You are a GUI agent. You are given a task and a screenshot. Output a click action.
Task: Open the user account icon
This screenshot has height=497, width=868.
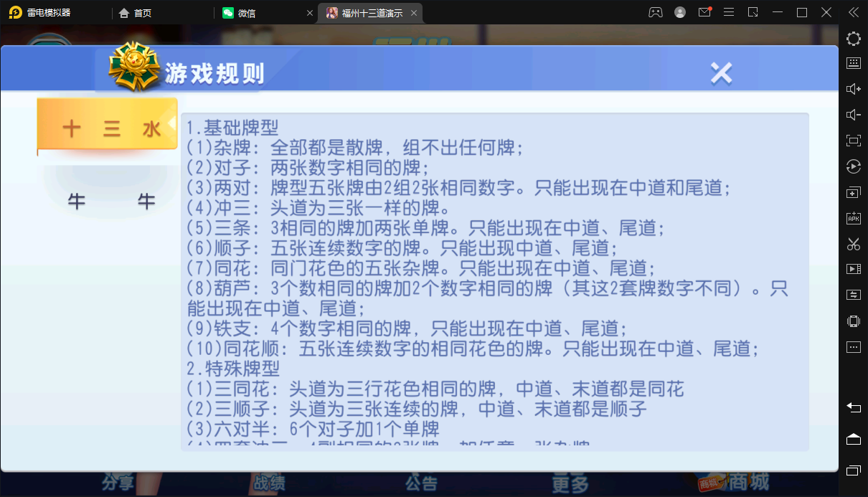click(x=680, y=12)
